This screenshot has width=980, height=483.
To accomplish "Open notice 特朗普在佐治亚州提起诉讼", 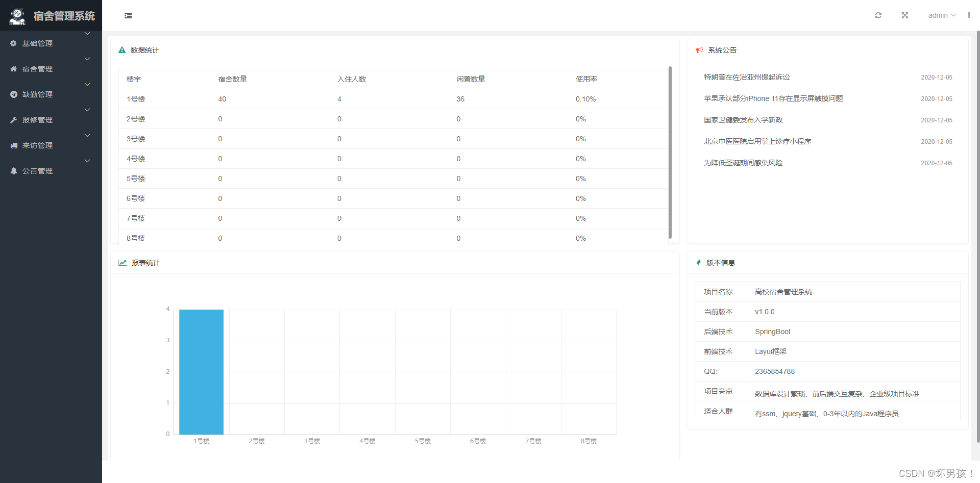I will coord(747,77).
